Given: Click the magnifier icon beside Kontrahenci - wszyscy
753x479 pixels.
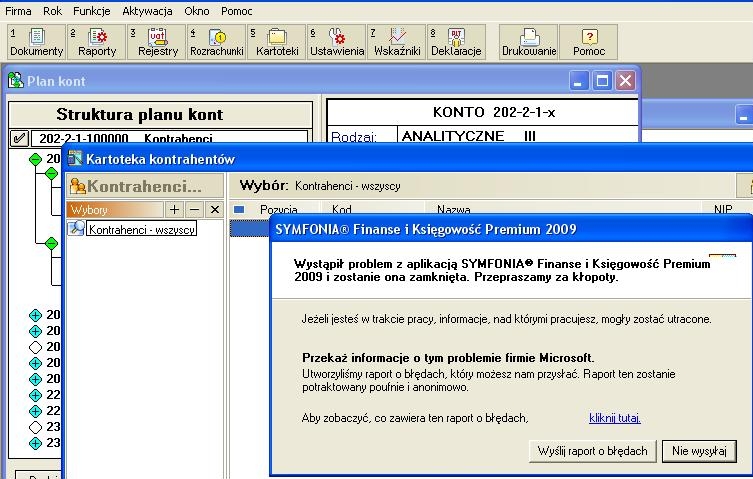Looking at the screenshot, I should pos(76,228).
